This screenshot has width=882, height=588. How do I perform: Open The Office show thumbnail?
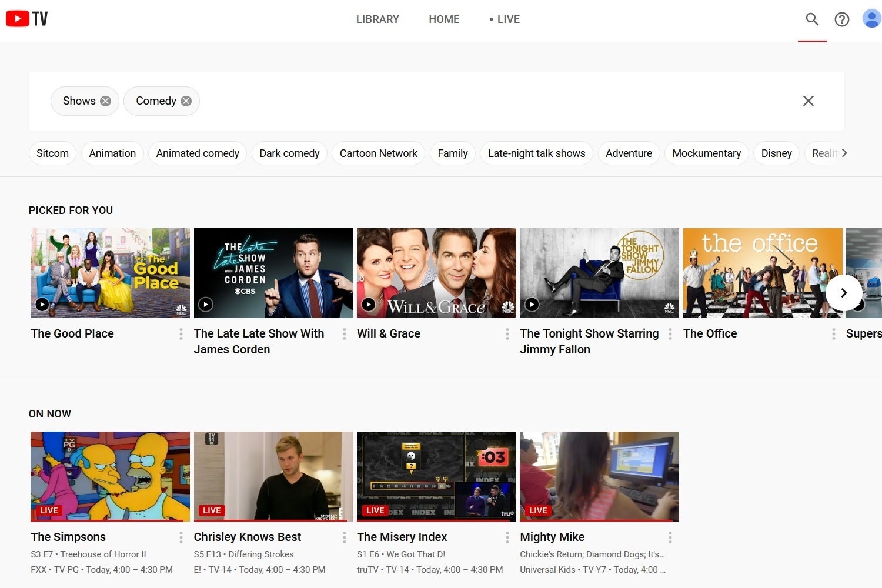[x=763, y=273]
